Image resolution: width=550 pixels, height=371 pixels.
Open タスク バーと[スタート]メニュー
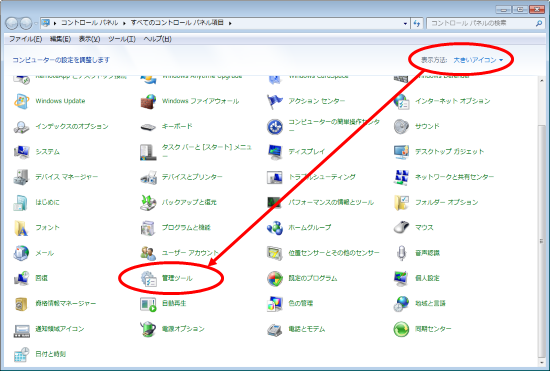point(196,151)
